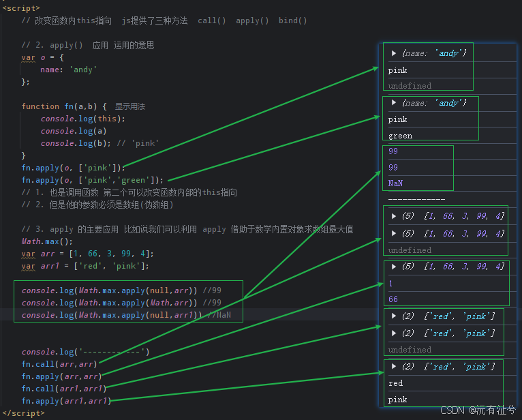
Task: Expand the (2) ['red', 'pink'] array directly above 'undefined'
Action: click(x=394, y=333)
